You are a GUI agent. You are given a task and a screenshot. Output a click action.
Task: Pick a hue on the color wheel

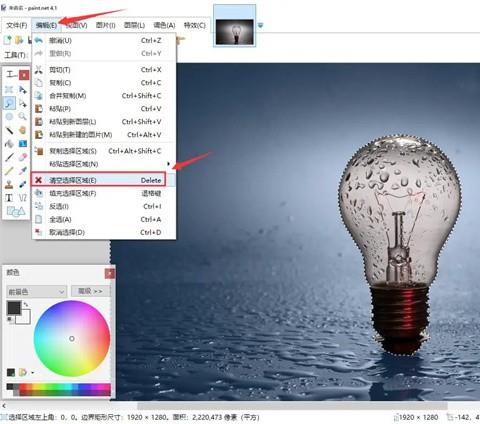tap(72, 339)
